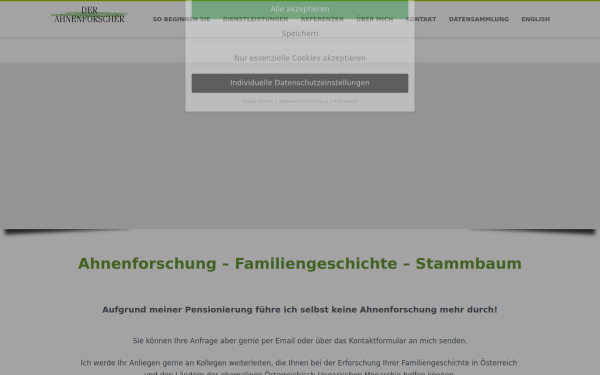Click the heading Ahnenforschung – Familiengeschichte – Stammbaum
This screenshot has height=375, width=600.
(x=300, y=264)
